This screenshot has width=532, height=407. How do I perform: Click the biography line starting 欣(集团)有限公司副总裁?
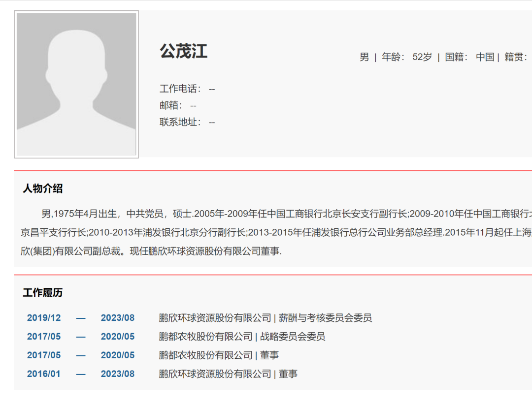pos(151,251)
